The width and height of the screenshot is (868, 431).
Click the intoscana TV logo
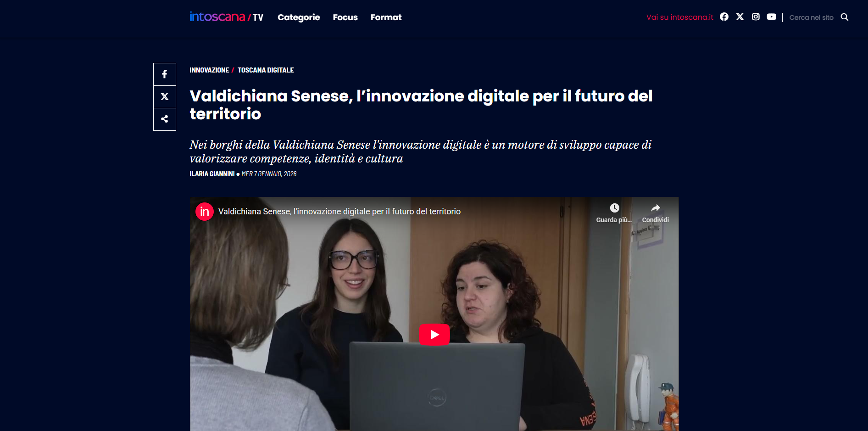click(227, 17)
